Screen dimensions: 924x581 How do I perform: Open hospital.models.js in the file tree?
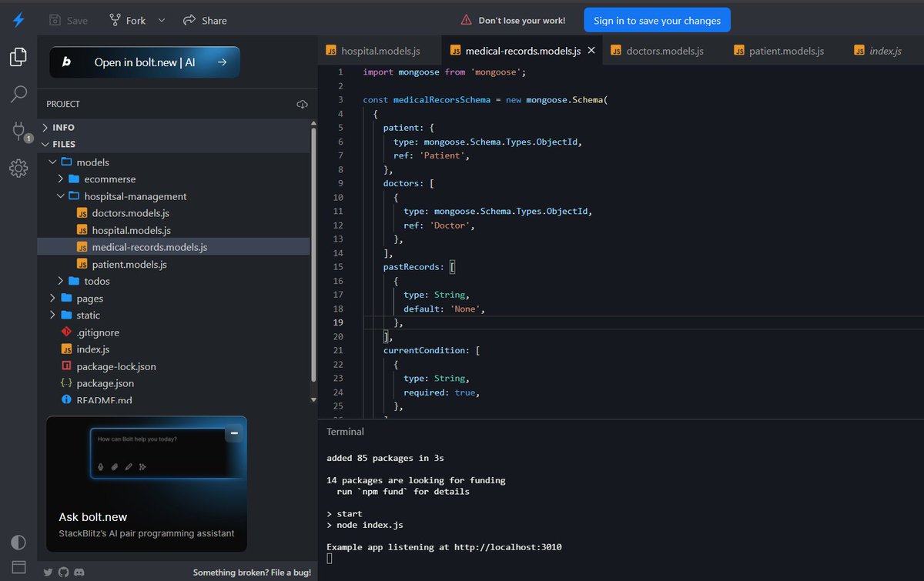click(x=174, y=230)
